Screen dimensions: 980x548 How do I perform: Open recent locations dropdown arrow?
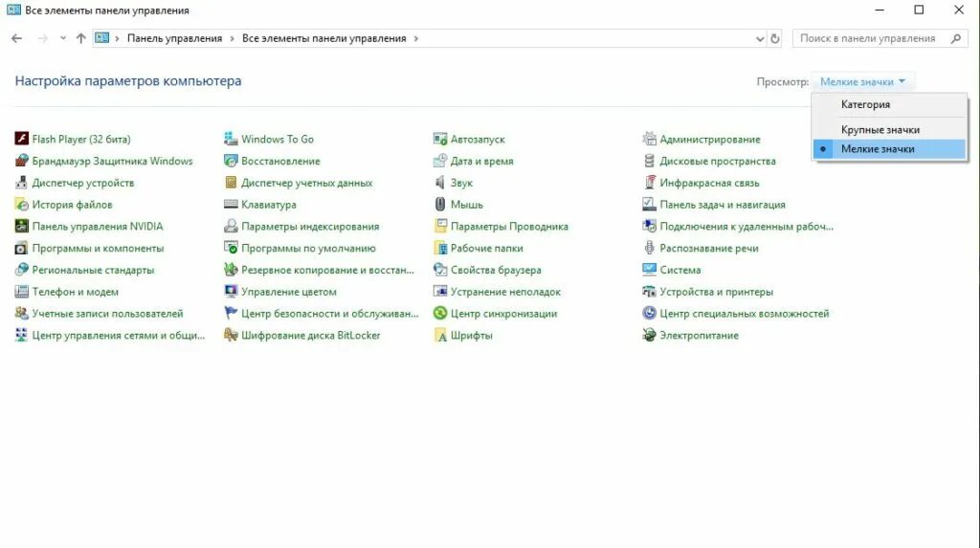click(63, 38)
